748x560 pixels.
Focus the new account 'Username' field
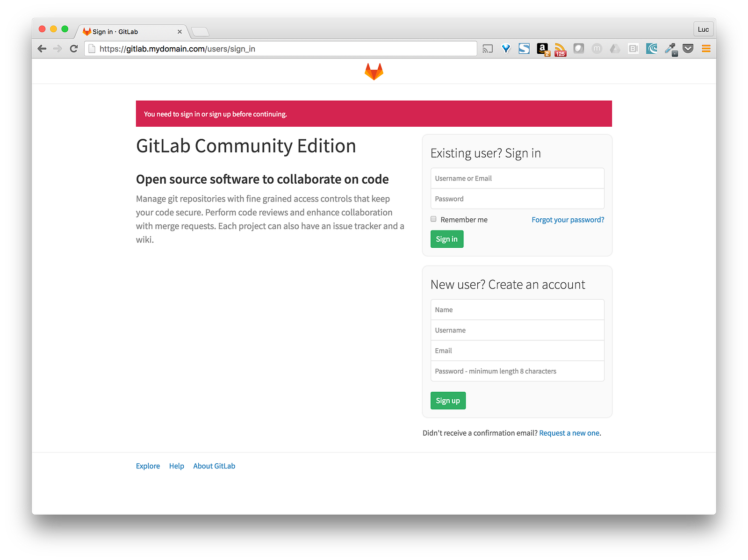[518, 330]
